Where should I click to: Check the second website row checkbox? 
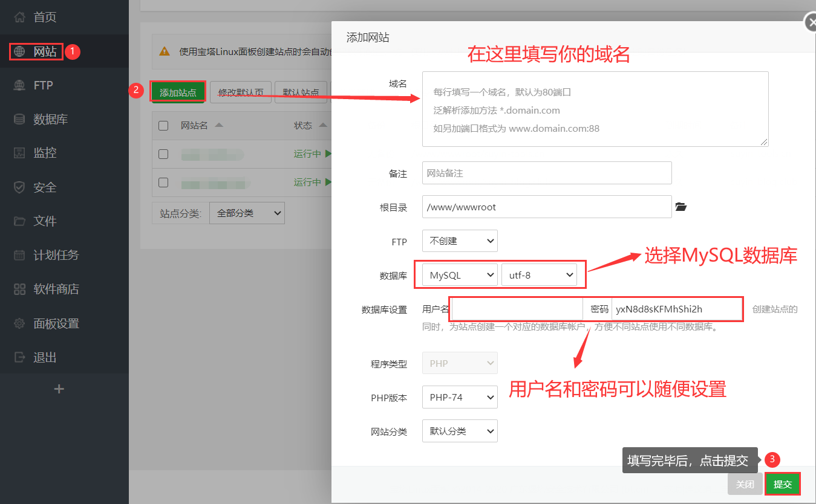(163, 182)
